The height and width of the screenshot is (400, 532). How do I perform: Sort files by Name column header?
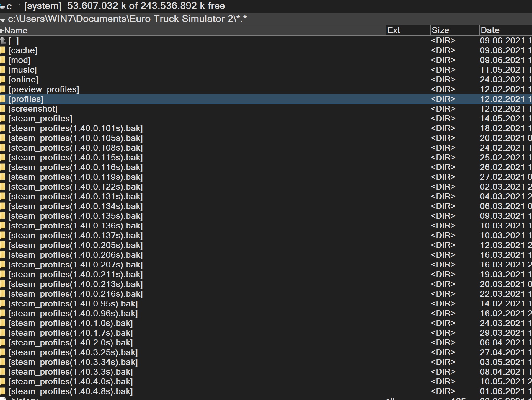(x=193, y=30)
